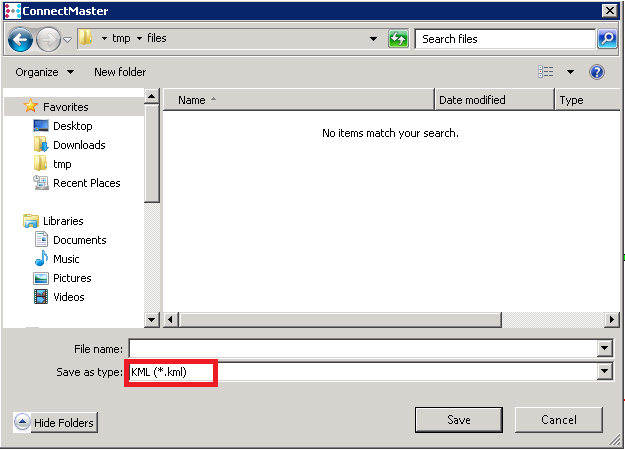Click the green Refresh button
The width and height of the screenshot is (625, 450).
point(398,39)
